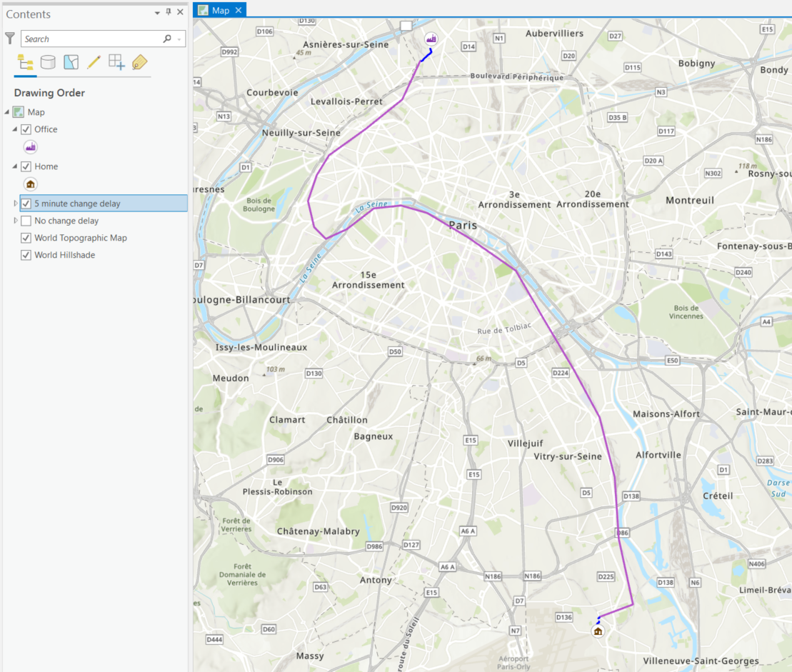Uncheck the World Topographic Map checkbox
The width and height of the screenshot is (792, 672).
coord(26,238)
